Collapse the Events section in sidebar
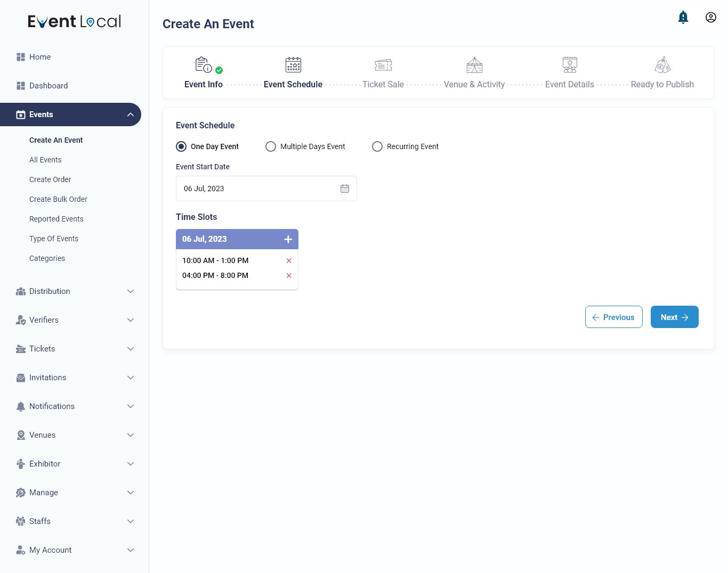The width and height of the screenshot is (728, 573). coord(131,114)
